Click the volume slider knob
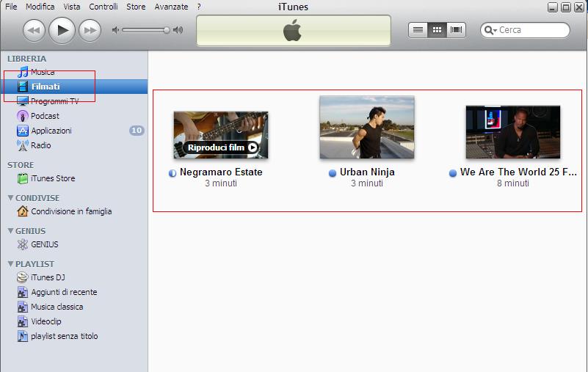The height and width of the screenshot is (372, 588). tap(167, 30)
